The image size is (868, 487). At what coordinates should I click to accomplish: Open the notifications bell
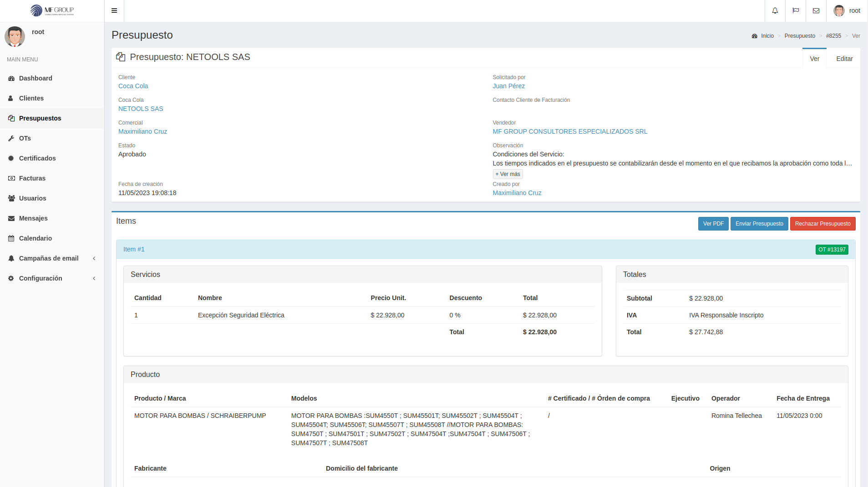[775, 10]
